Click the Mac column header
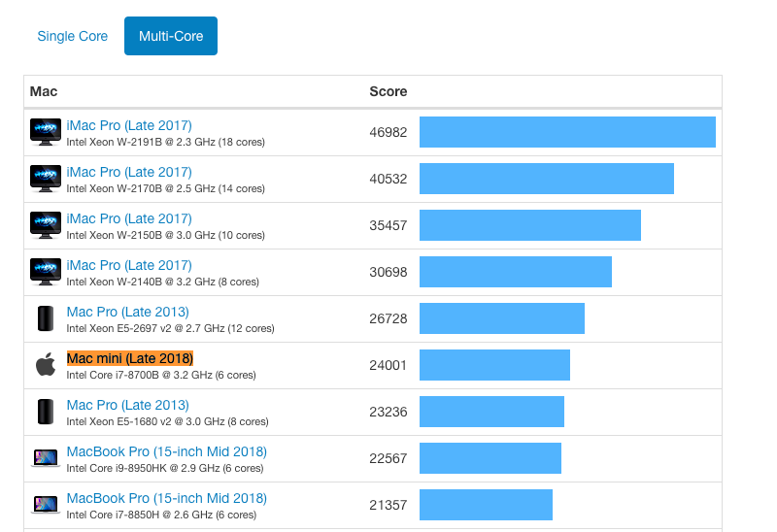 (x=44, y=91)
